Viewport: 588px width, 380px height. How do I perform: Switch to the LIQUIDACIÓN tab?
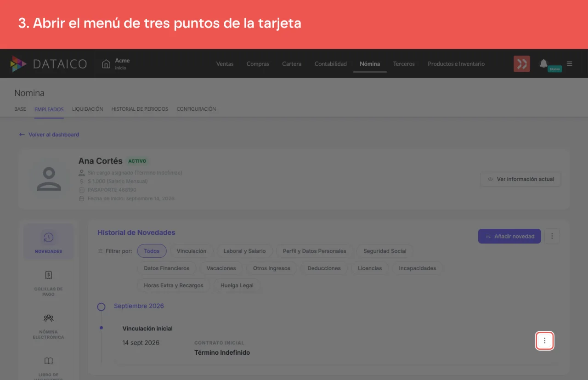click(87, 109)
